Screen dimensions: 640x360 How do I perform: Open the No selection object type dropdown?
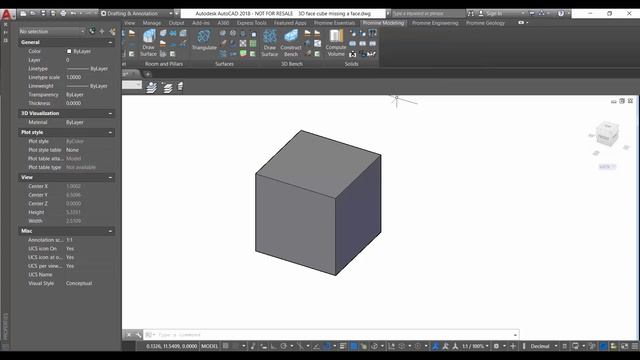(52, 31)
